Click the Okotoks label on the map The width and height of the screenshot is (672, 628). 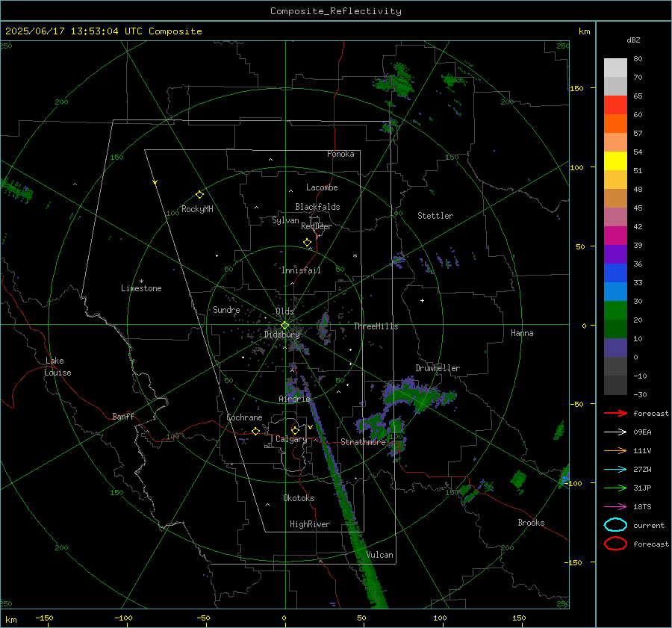[299, 498]
